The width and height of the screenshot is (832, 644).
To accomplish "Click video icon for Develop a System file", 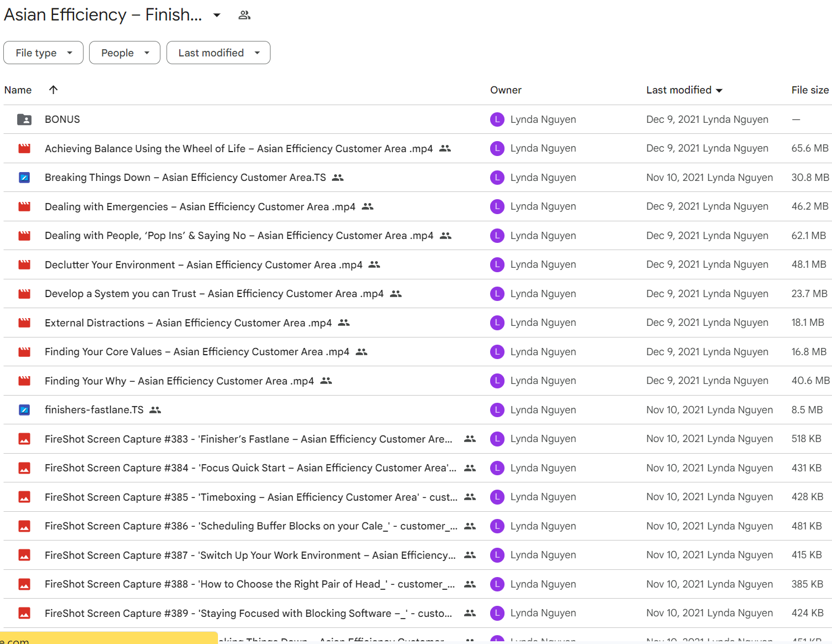I will point(24,294).
